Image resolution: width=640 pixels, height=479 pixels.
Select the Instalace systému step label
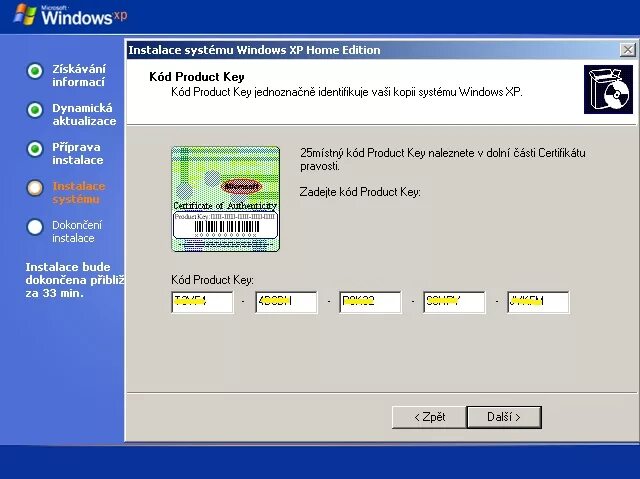pos(79,193)
